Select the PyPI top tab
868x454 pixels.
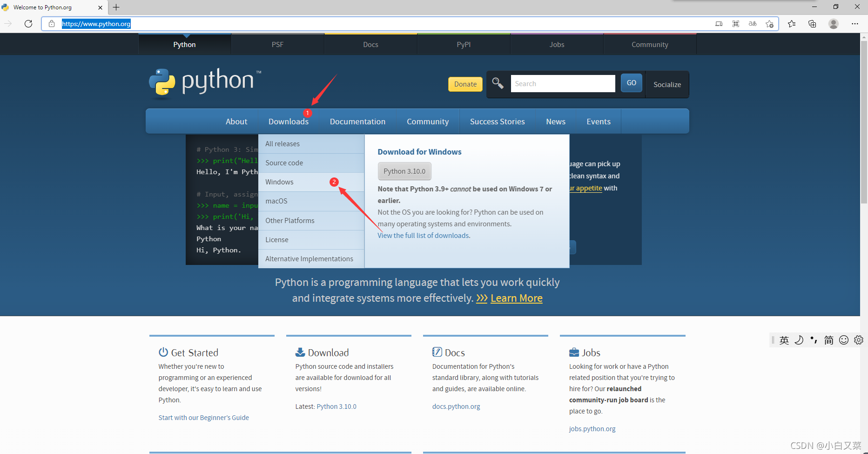[464, 45]
